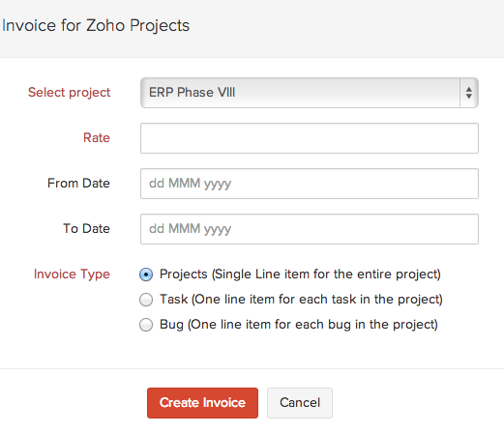The height and width of the screenshot is (433, 504).
Task: Select the Projects invoice type radio button
Action: point(146,274)
